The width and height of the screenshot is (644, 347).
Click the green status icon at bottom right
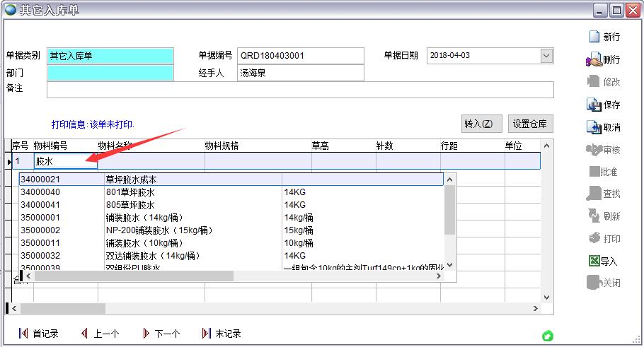point(547,336)
